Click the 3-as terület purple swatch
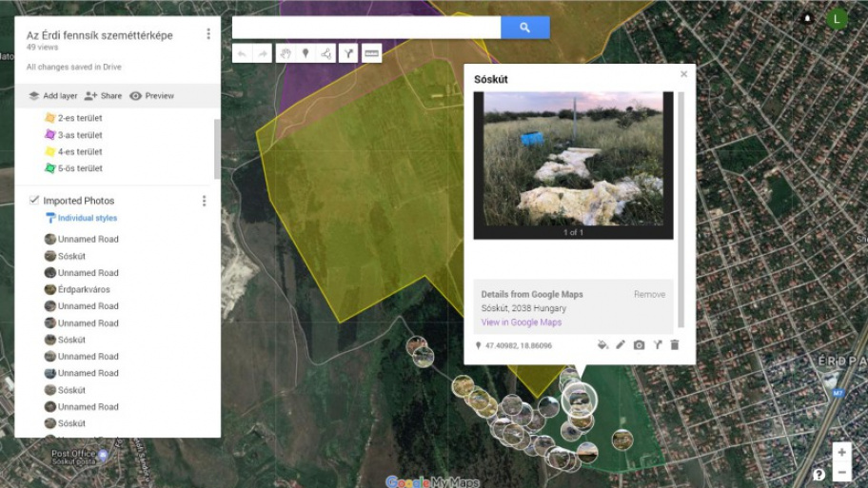This screenshot has height=488, width=868. pyautogui.click(x=50, y=135)
